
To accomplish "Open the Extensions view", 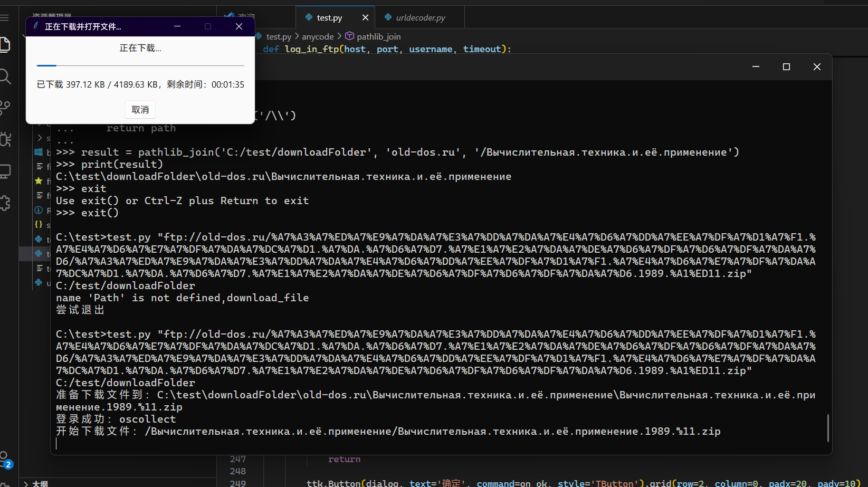I will point(5,203).
